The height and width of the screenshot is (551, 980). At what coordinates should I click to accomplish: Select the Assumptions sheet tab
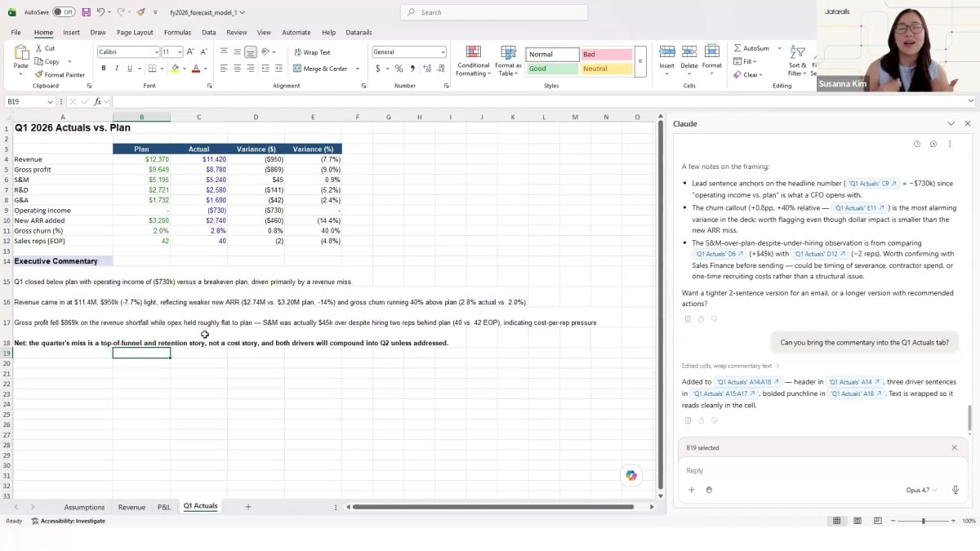(x=84, y=507)
